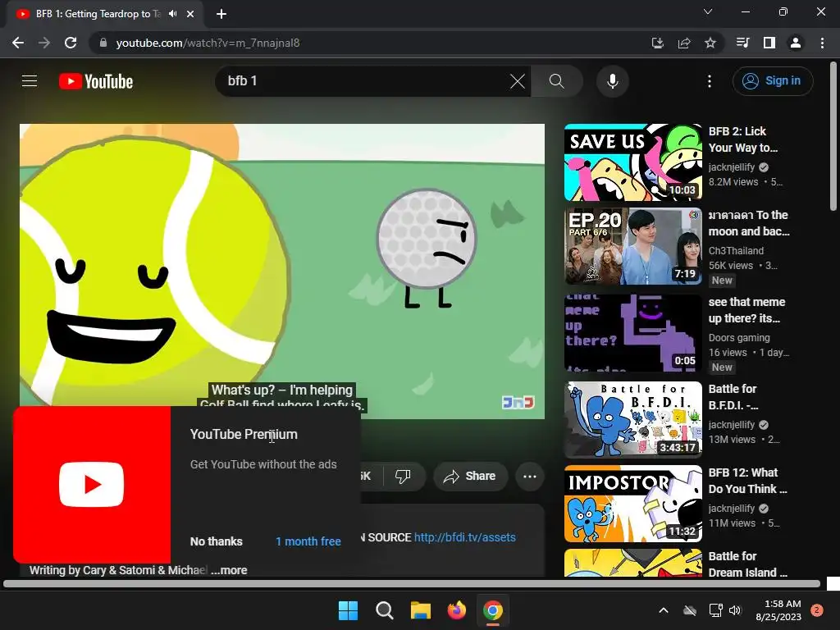Open the EP.20 Part 6/6 thumbnail
This screenshot has width=840, height=630.
pos(632,246)
